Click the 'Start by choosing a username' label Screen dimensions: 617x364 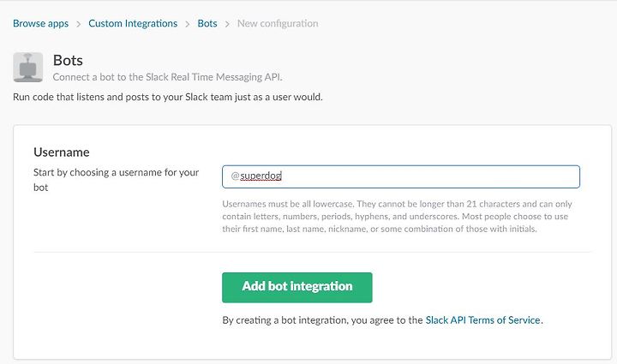point(116,180)
